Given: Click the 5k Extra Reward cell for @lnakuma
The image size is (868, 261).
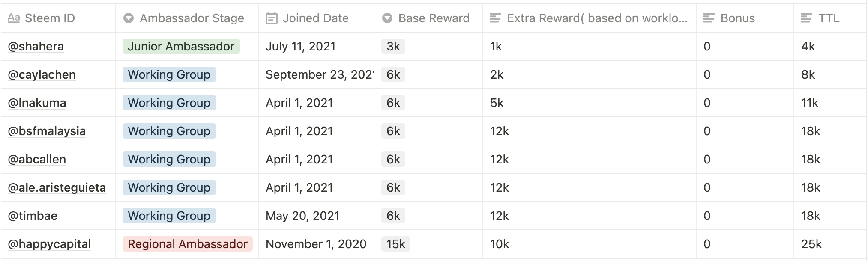Looking at the screenshot, I should pos(590,103).
